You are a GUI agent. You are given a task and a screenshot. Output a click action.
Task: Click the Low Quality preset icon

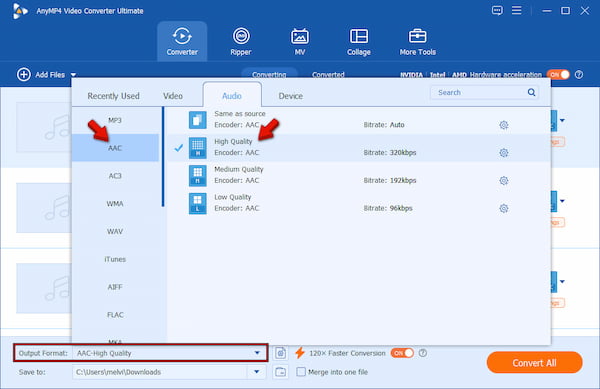point(197,203)
